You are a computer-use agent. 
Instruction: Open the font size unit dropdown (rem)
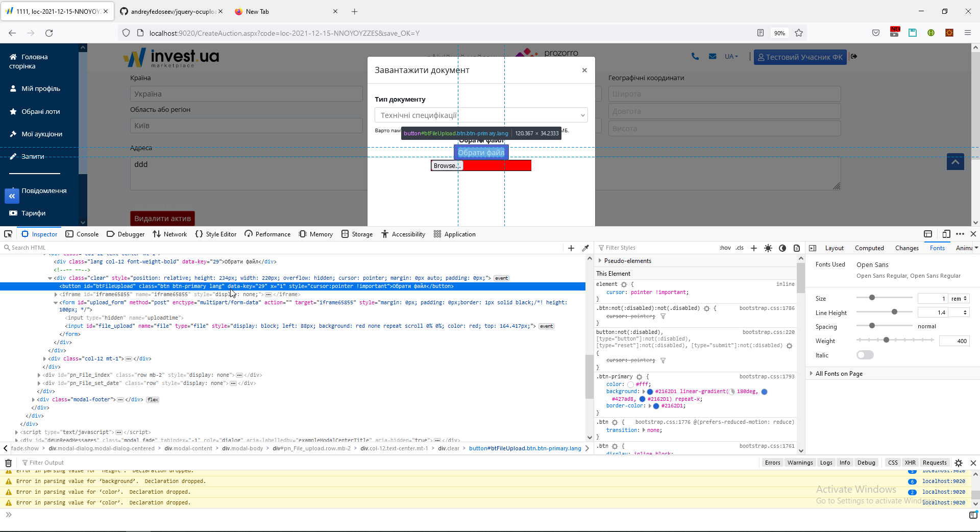[x=959, y=299]
